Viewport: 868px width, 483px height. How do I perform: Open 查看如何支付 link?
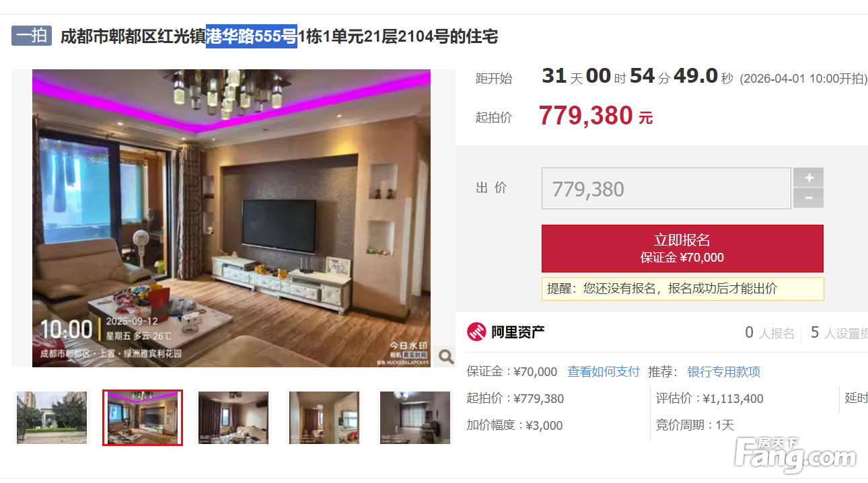pyautogui.click(x=604, y=371)
